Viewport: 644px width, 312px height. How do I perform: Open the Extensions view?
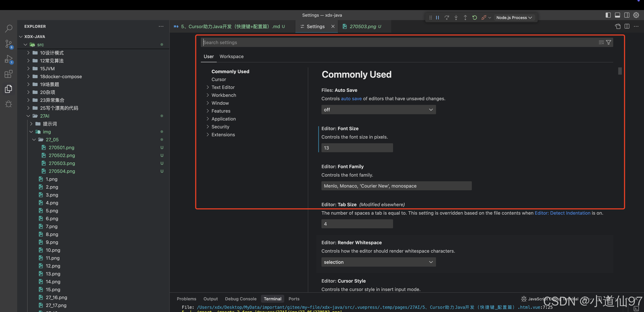[8, 74]
